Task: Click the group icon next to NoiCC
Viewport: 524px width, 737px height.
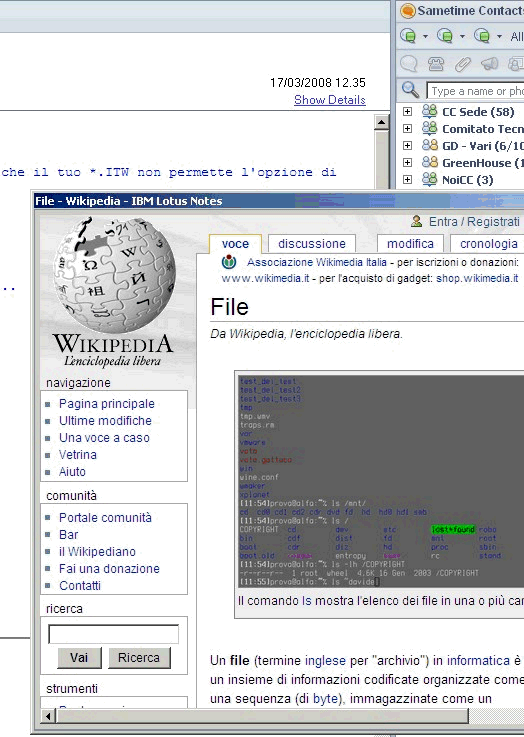Action: point(430,179)
